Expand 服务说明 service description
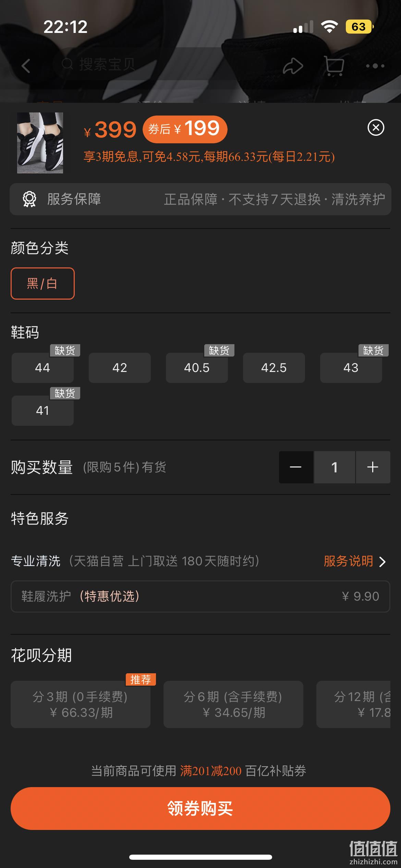401x868 pixels. [x=355, y=561]
